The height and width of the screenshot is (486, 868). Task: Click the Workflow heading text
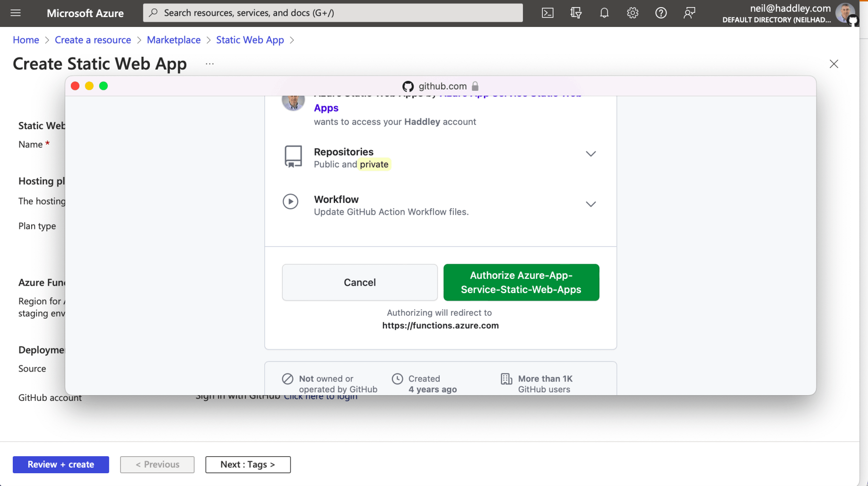coord(336,199)
